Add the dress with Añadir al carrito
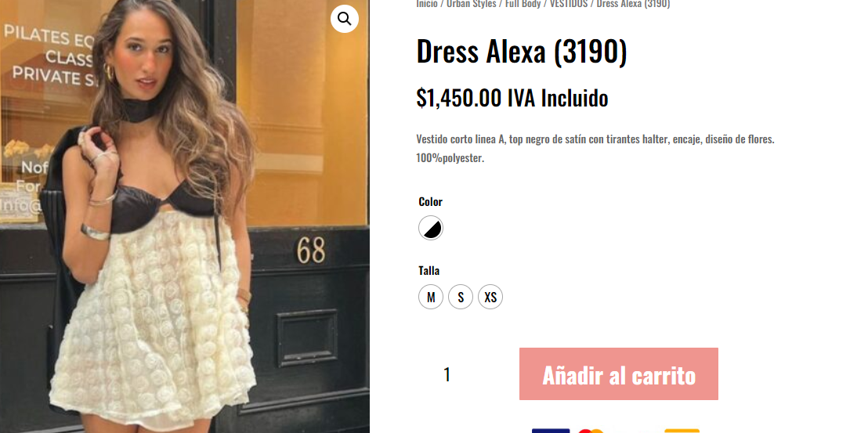Image resolution: width=868 pixels, height=433 pixels. tap(618, 373)
